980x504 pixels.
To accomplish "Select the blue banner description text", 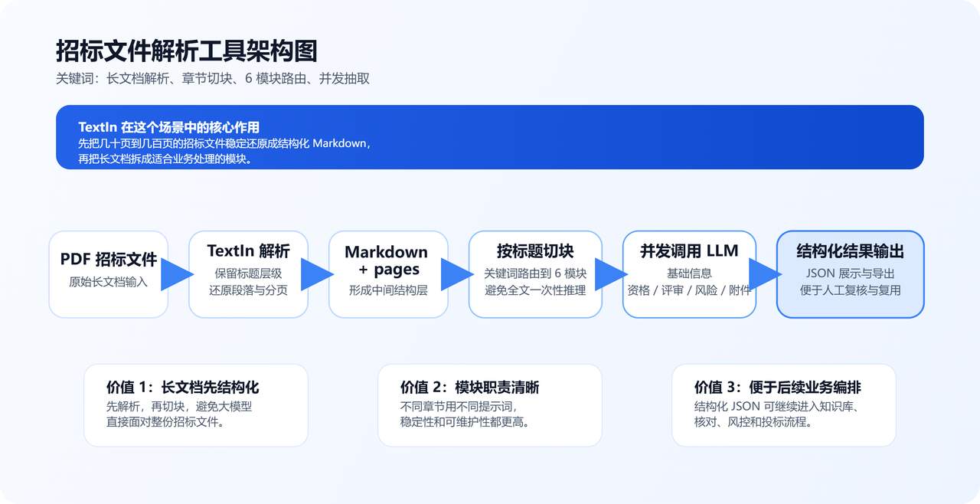I will point(224,152).
